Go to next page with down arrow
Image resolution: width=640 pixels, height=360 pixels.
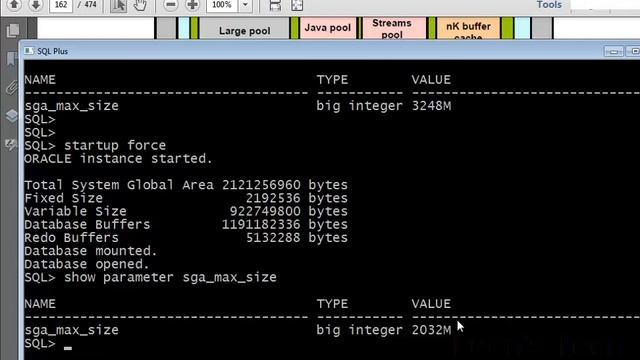(x=36, y=4)
